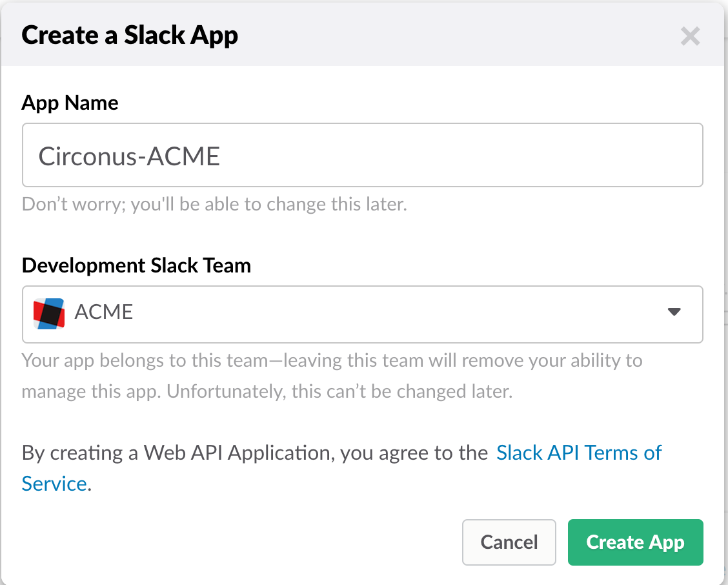728x585 pixels.
Task: Click the ACME team logo icon
Action: coord(49,314)
